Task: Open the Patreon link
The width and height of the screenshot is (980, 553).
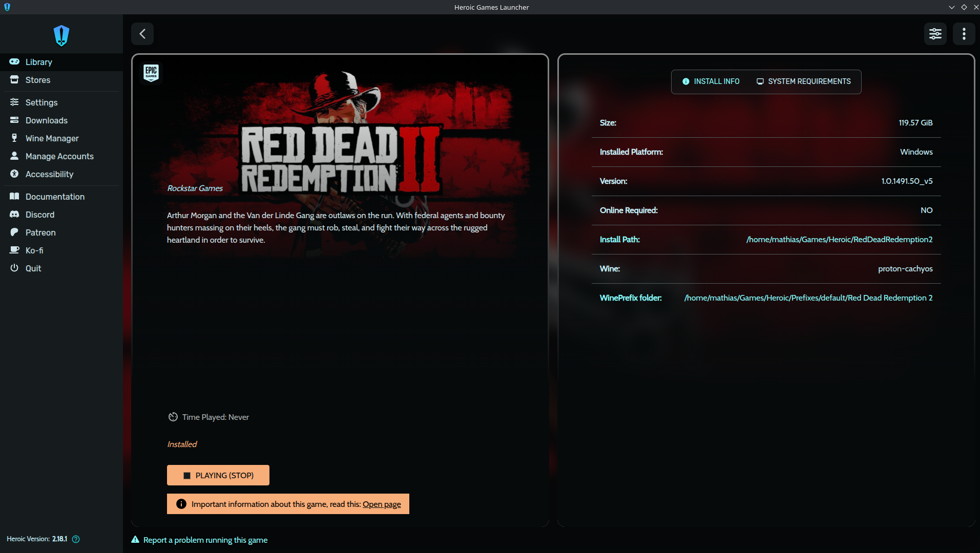Action: (x=61, y=232)
